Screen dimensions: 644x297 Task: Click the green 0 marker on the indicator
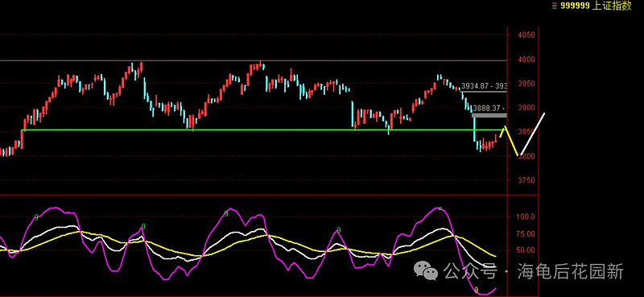(x=339, y=229)
